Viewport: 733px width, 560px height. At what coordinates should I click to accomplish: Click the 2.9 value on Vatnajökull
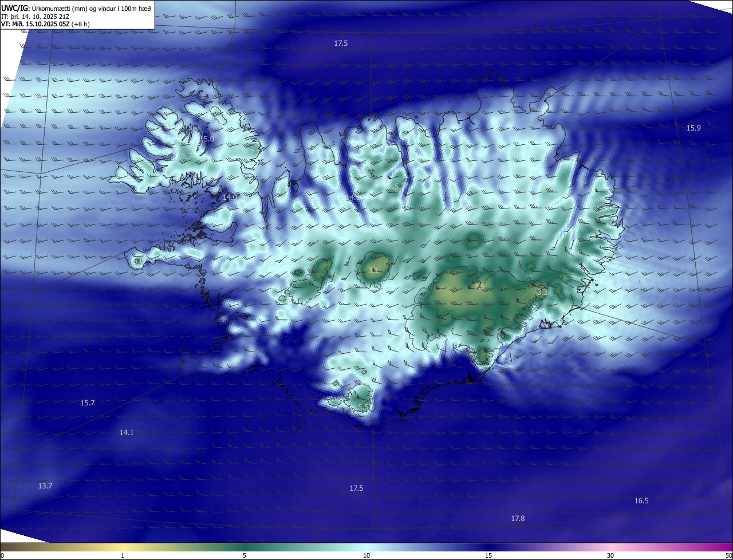tap(480, 286)
